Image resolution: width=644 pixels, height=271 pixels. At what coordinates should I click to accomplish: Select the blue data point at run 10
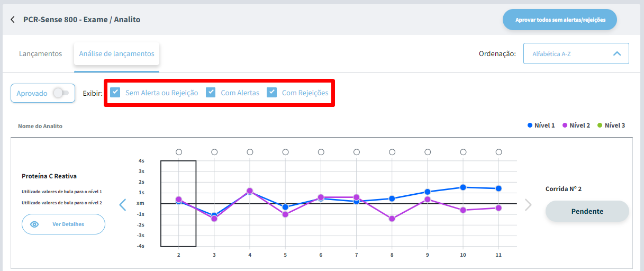(x=463, y=187)
